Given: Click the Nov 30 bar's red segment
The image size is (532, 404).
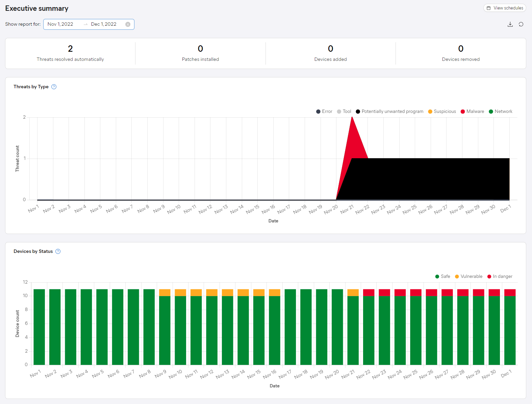Looking at the screenshot, I should pyautogui.click(x=494, y=292).
